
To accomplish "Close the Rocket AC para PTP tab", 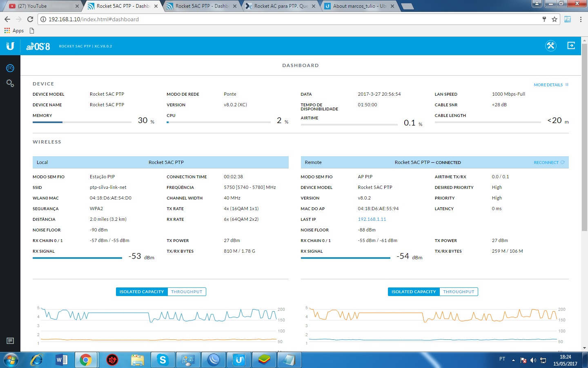I will [314, 6].
